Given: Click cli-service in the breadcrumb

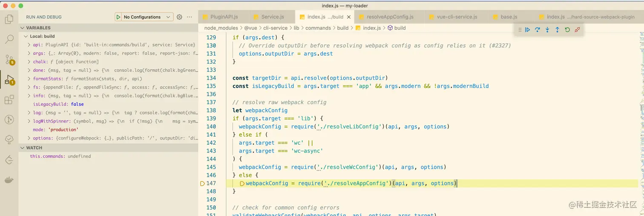Looking at the screenshot, I should [276, 28].
